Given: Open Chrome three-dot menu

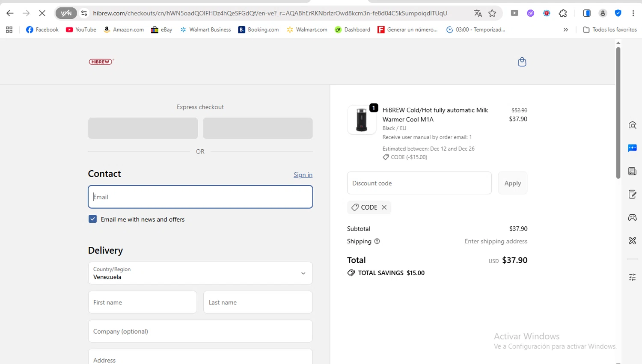Looking at the screenshot, I should [633, 13].
